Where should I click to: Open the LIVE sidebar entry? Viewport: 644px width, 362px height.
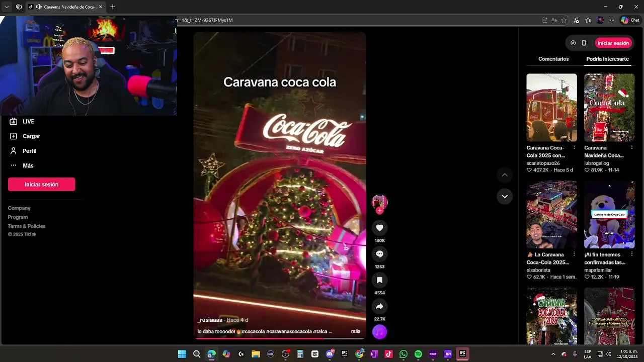coord(22,121)
